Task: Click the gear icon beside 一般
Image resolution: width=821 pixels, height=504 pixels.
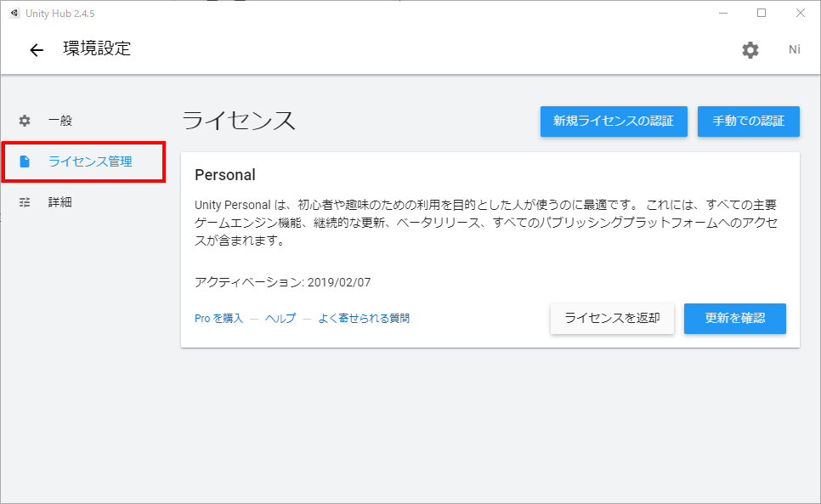Action: coord(25,121)
